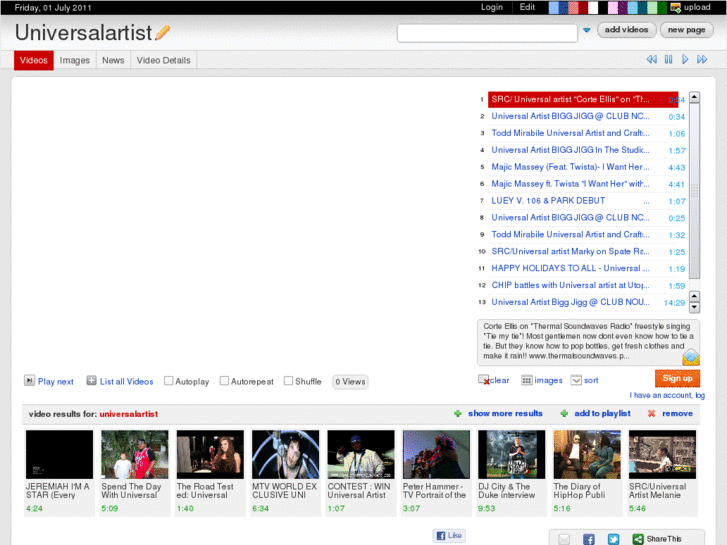Select the Videos tab
727x545 pixels.
[x=34, y=60]
